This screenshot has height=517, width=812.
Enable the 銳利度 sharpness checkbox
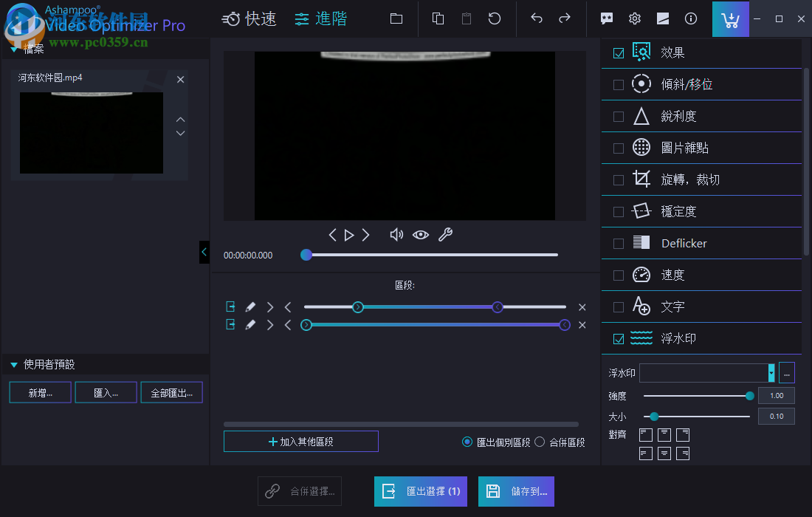click(x=618, y=116)
